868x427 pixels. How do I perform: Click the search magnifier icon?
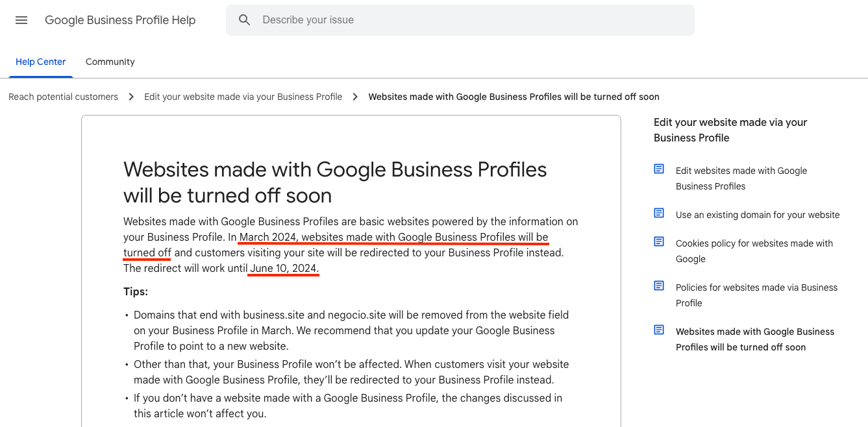pos(245,20)
